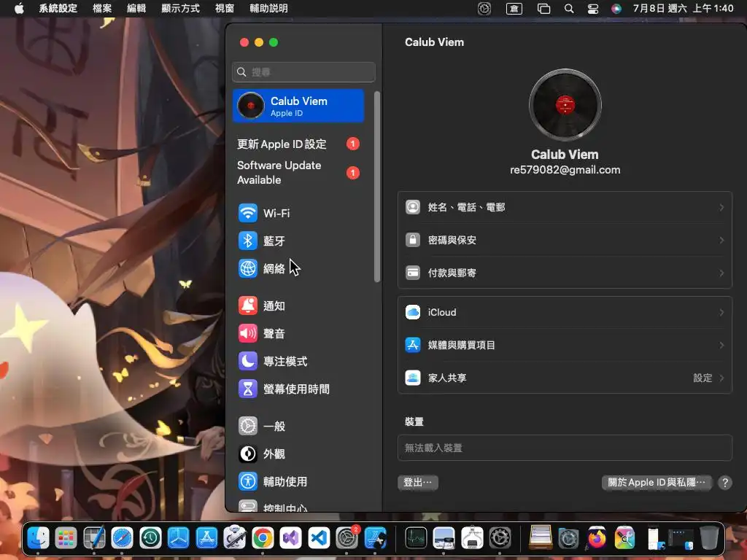747x560 pixels.
Task: Click the Stage Manager windows icon in menu bar
Action: (x=543, y=9)
